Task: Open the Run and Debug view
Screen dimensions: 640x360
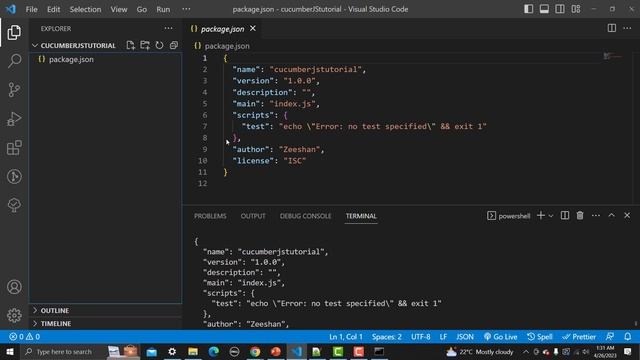Action: click(x=14, y=119)
